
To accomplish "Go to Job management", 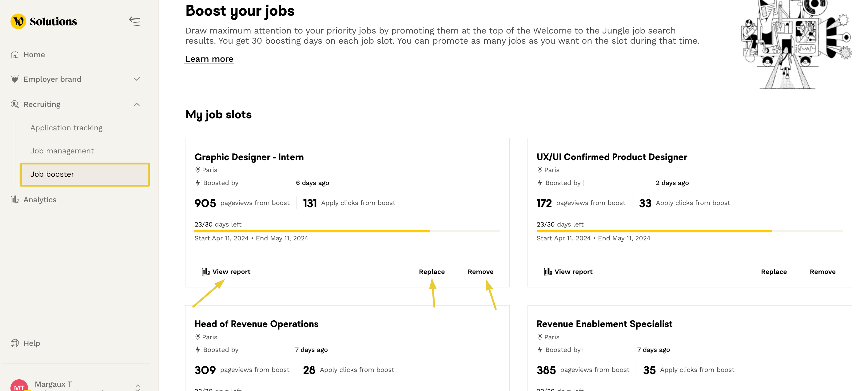I will pos(62,151).
